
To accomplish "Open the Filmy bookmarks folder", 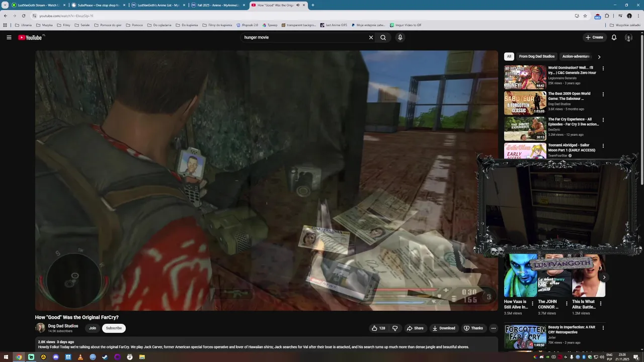I will click(x=63, y=25).
